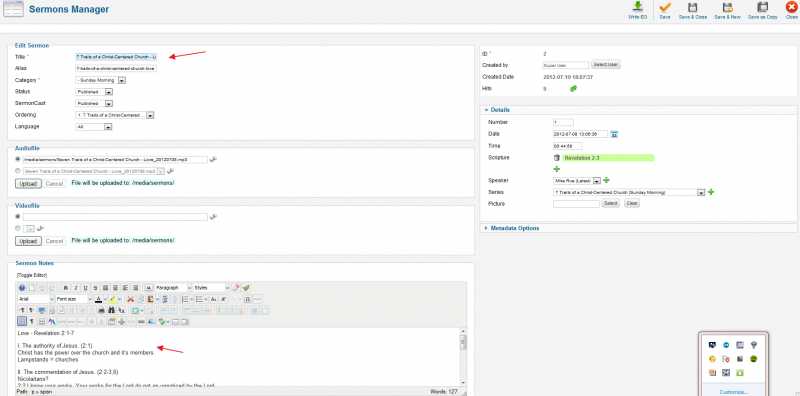Open the Speaker dropdown
Viewport: 800px width, 396px height.
596,181
